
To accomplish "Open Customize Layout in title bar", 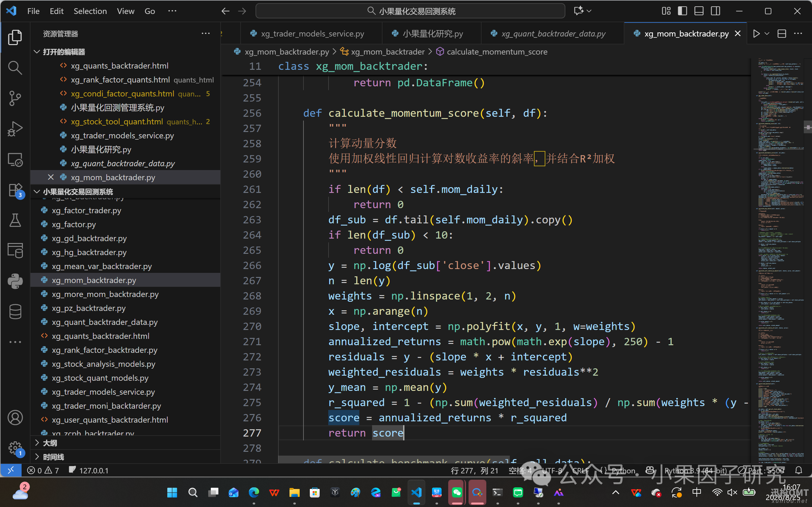I will point(666,11).
